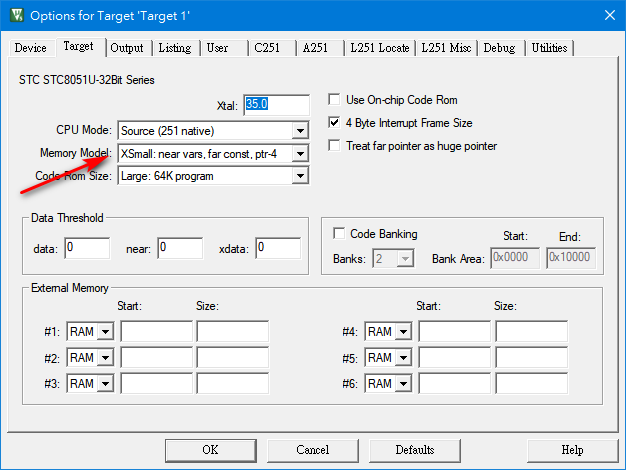Click the Cancel button
626x470 pixels.
(x=313, y=450)
